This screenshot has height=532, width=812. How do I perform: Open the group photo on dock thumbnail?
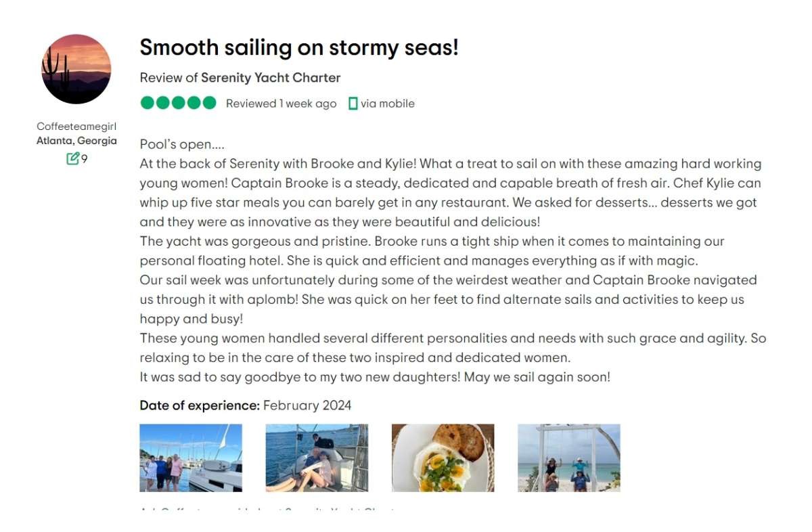[191, 458]
